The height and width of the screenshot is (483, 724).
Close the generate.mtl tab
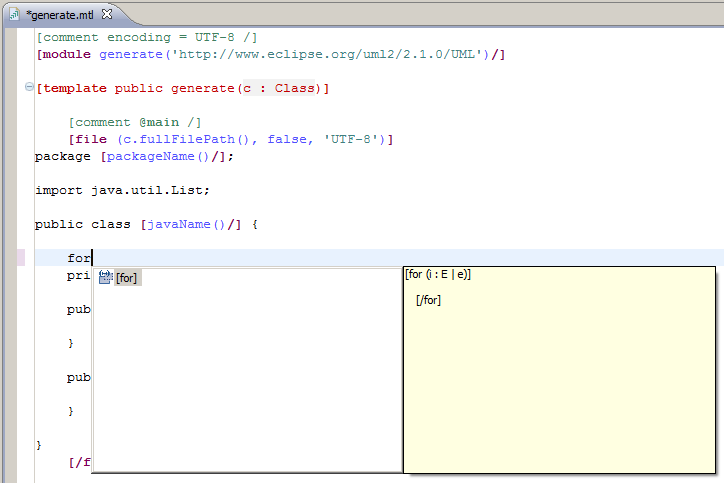click(x=107, y=14)
